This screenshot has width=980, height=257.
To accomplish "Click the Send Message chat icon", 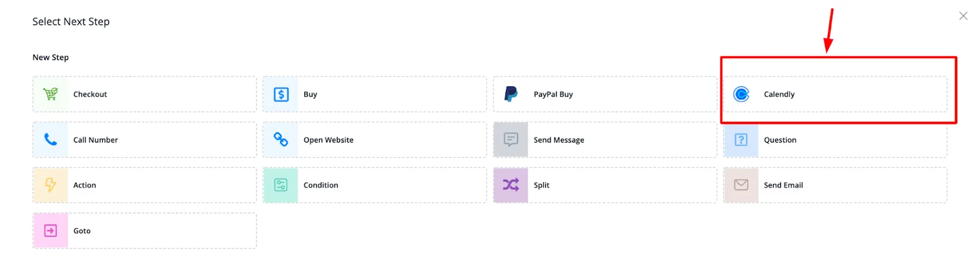I will tap(511, 140).
